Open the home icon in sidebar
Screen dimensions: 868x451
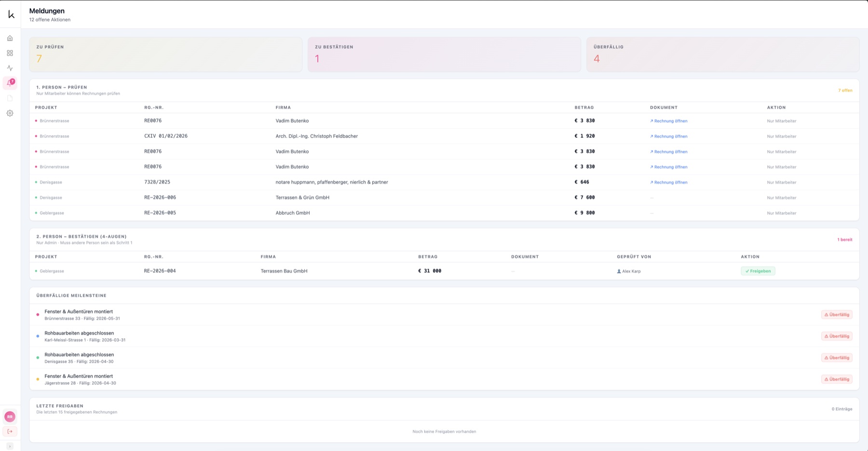[x=10, y=38]
